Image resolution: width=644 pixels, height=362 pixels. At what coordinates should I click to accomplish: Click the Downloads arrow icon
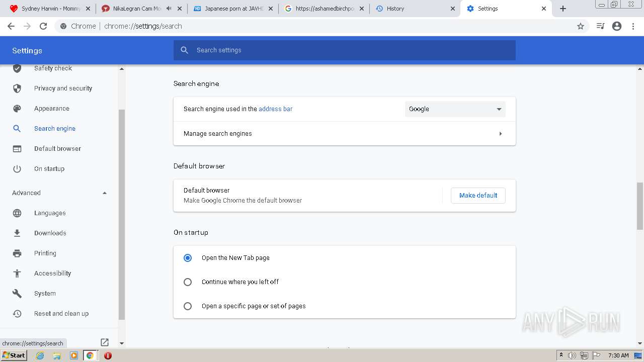pos(17,233)
